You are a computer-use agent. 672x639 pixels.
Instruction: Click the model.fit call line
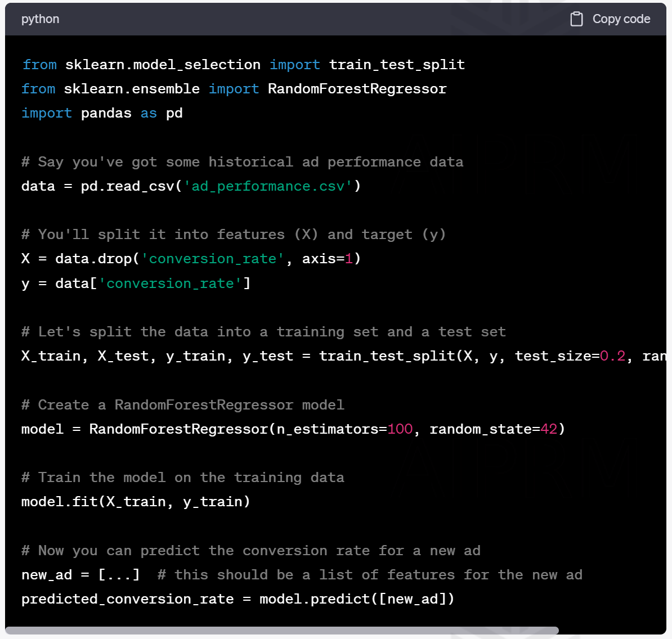[135, 502]
